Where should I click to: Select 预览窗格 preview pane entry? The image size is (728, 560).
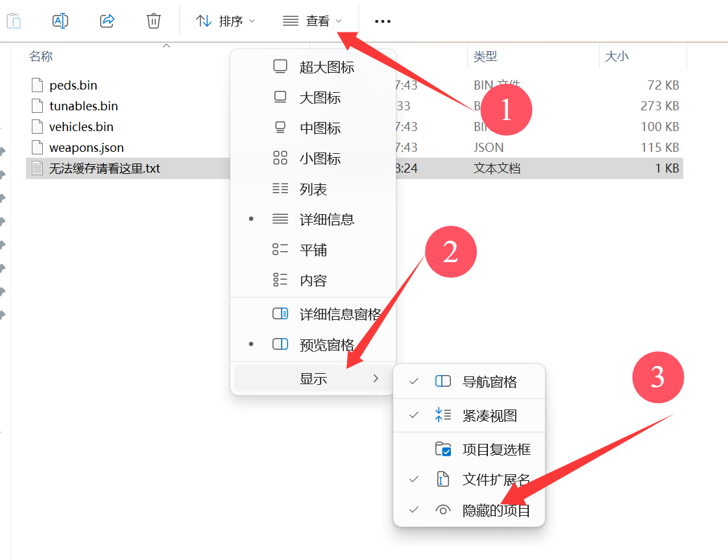pyautogui.click(x=326, y=345)
